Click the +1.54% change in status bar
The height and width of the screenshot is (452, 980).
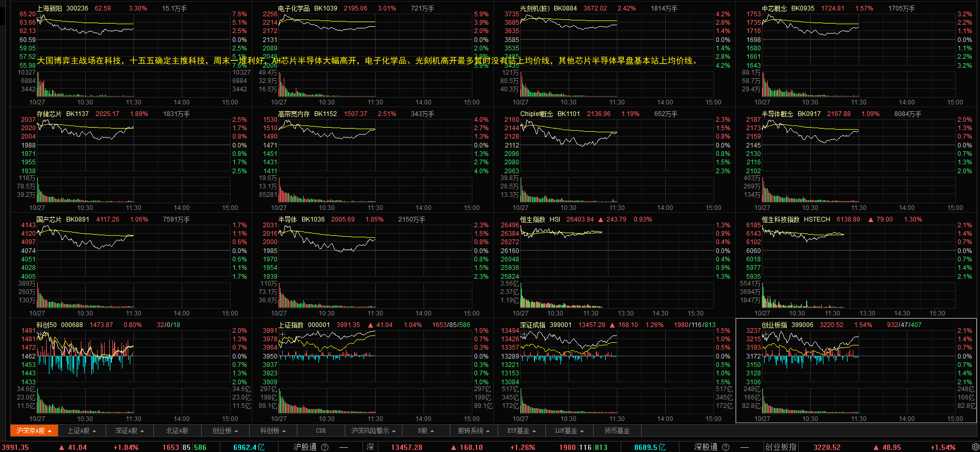point(943,447)
